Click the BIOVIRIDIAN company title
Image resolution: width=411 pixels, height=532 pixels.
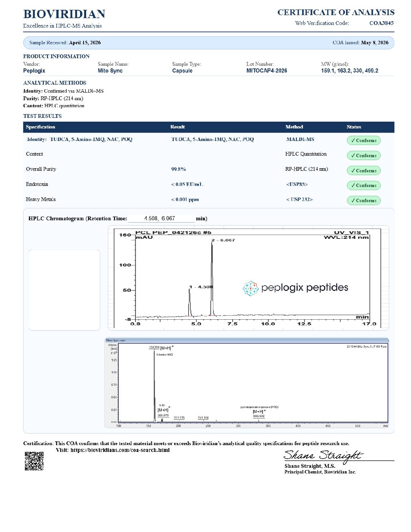click(64, 14)
